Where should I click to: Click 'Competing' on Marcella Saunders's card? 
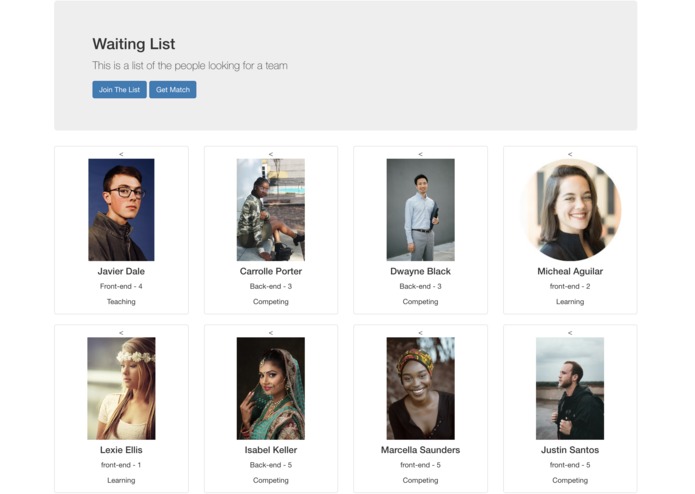pos(420,480)
